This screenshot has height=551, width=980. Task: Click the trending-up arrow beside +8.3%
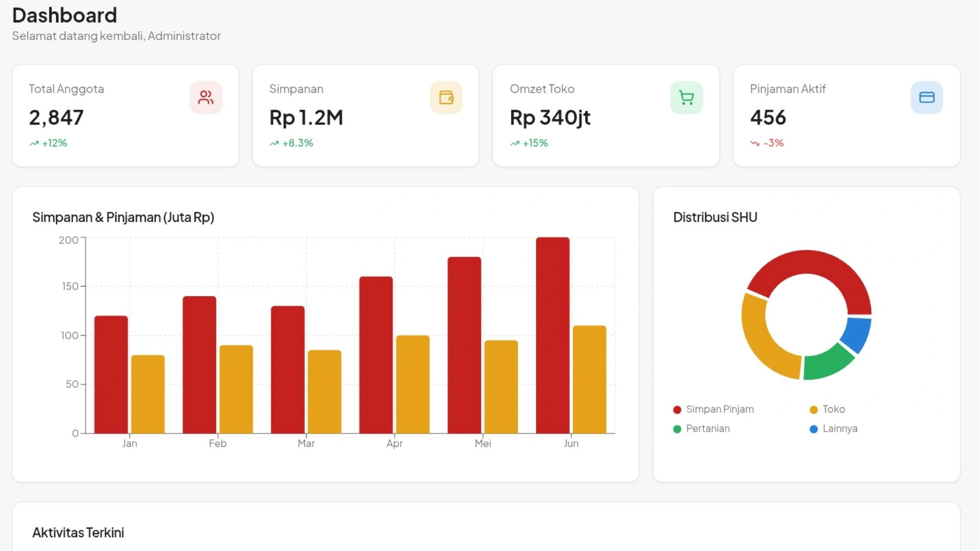click(x=275, y=143)
